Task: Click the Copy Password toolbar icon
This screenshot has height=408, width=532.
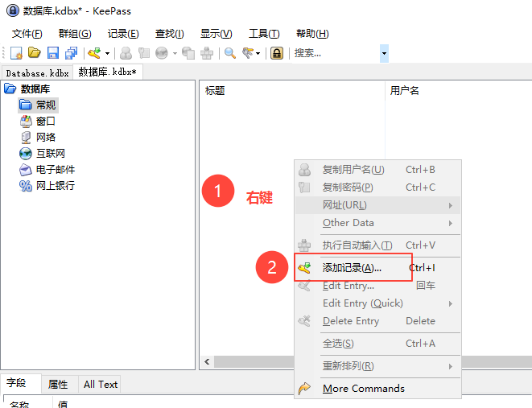Action: tap(144, 53)
